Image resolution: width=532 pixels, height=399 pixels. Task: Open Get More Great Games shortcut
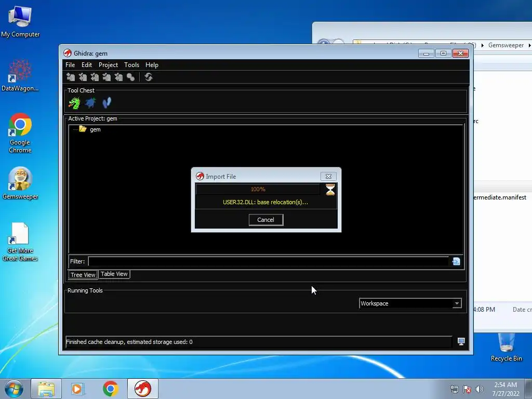point(20,242)
